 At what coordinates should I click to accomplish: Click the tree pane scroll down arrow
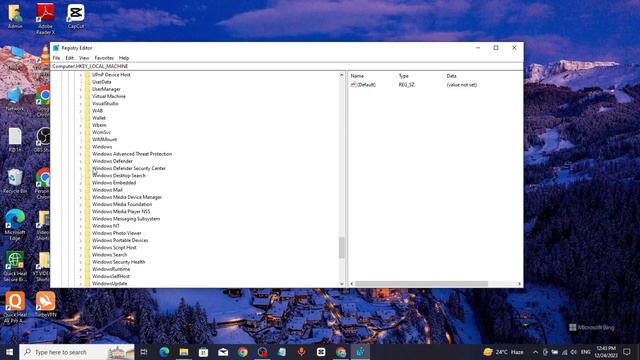click(342, 284)
